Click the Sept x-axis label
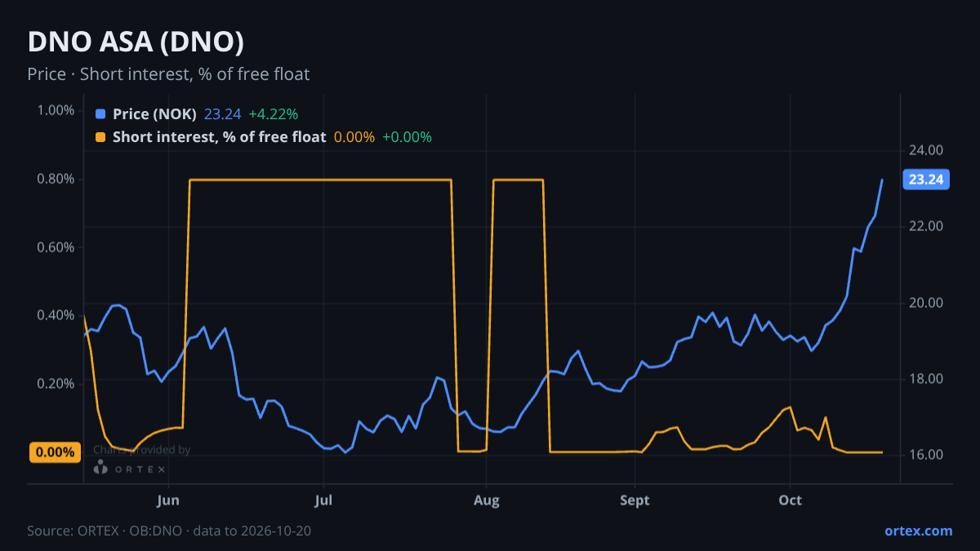 point(635,500)
